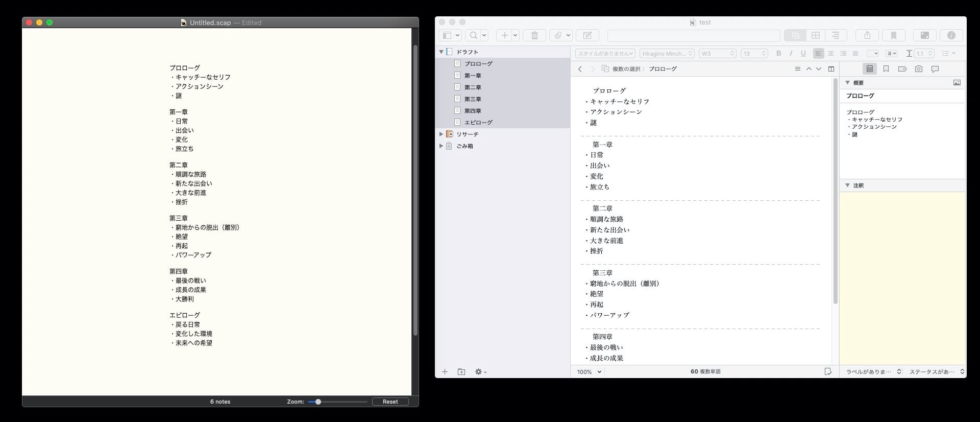Enter Composition Mode from the toolbar
This screenshot has width=980, height=422.
pos(925,35)
